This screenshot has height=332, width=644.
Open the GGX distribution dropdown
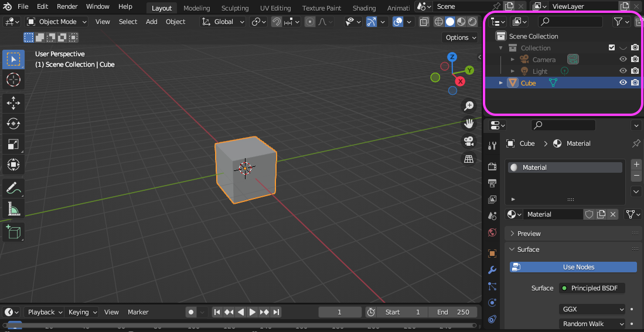click(592, 309)
